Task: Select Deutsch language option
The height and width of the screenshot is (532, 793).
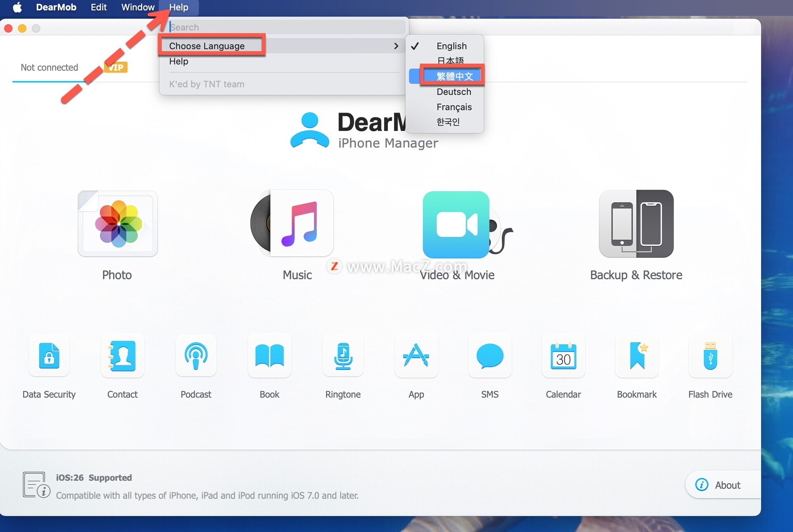Action: pyautogui.click(x=445, y=92)
